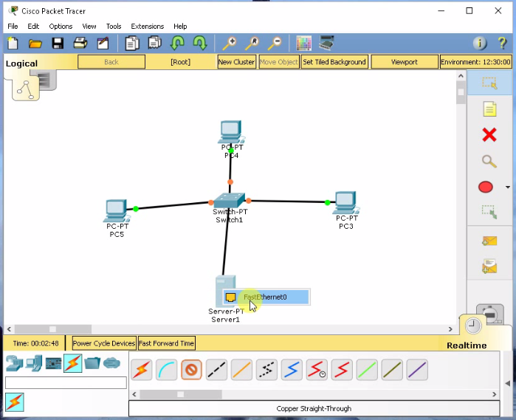Open the Edit menu

tap(33, 27)
